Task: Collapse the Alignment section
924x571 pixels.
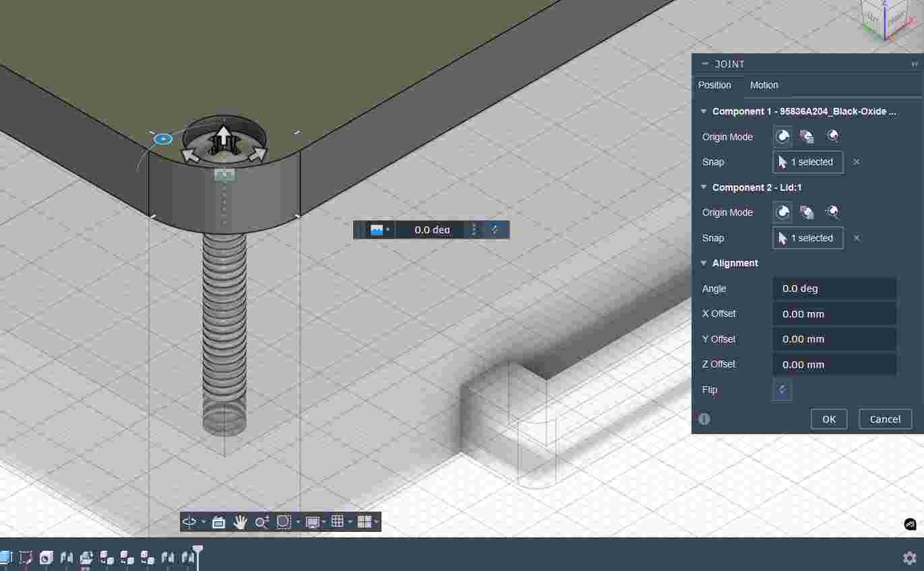Action: tap(704, 263)
